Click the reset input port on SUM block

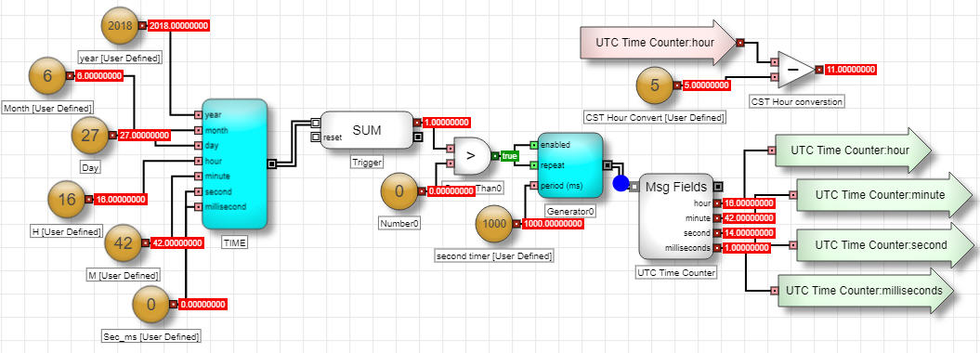(316, 137)
